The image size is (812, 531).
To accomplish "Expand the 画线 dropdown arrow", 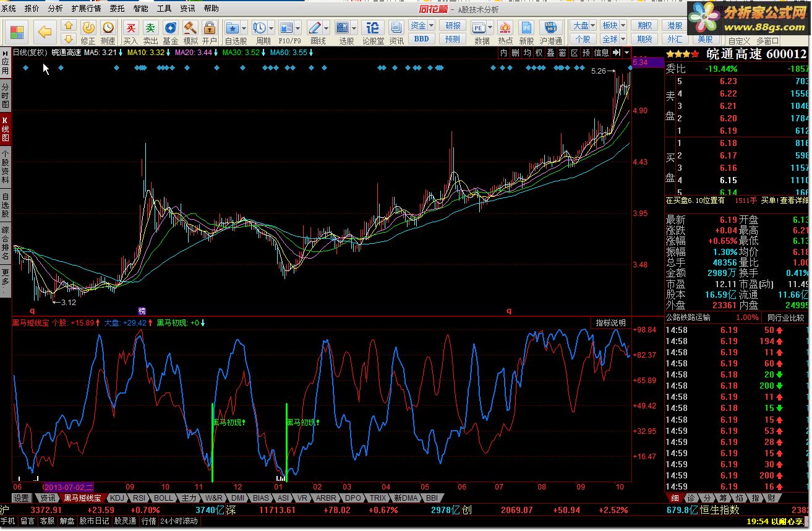I will point(326,28).
